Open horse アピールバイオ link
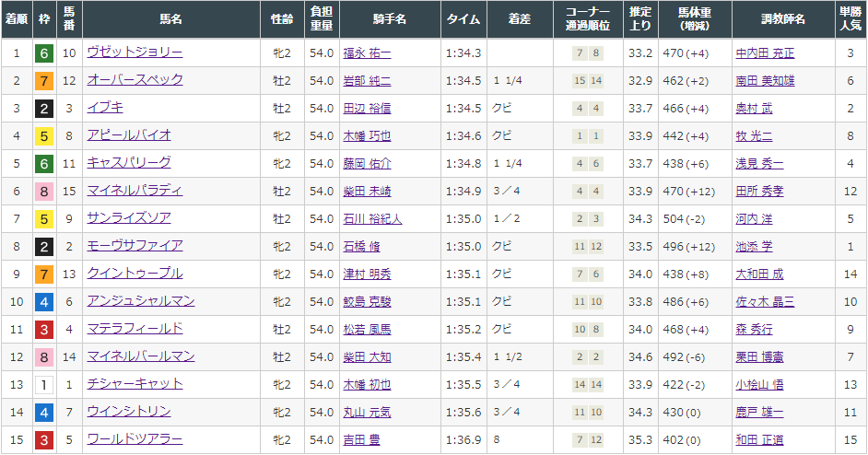This screenshot has height=455, width=868. [128, 135]
